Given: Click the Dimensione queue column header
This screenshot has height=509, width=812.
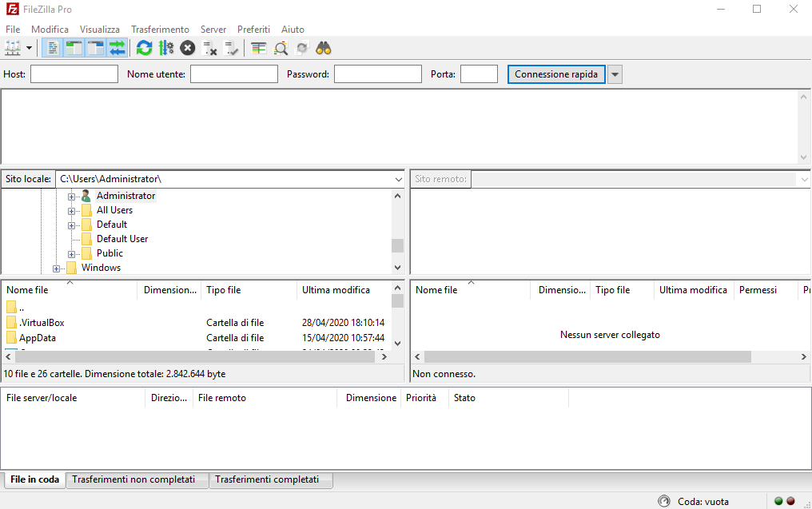Looking at the screenshot, I should tap(368, 398).
